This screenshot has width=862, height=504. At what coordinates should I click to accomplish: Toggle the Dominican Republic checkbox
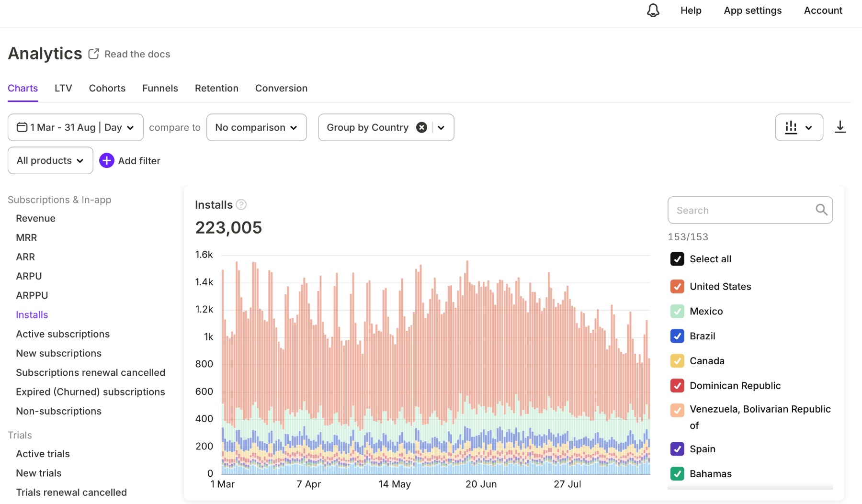[x=677, y=386]
